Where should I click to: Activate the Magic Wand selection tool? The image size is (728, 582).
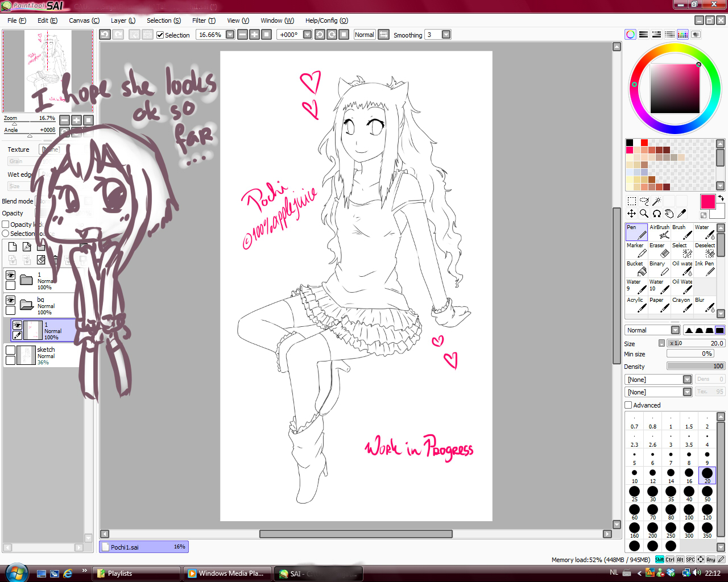click(656, 201)
